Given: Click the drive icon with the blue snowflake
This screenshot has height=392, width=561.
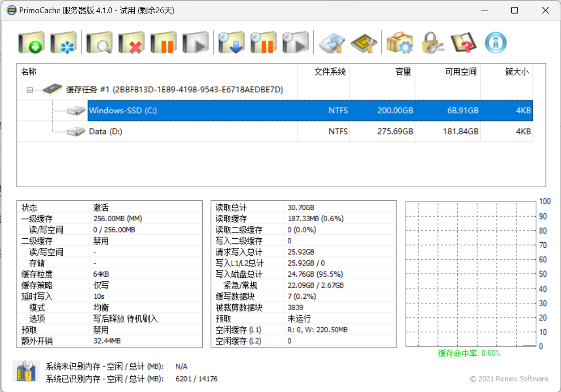Looking at the screenshot, I should [x=63, y=43].
